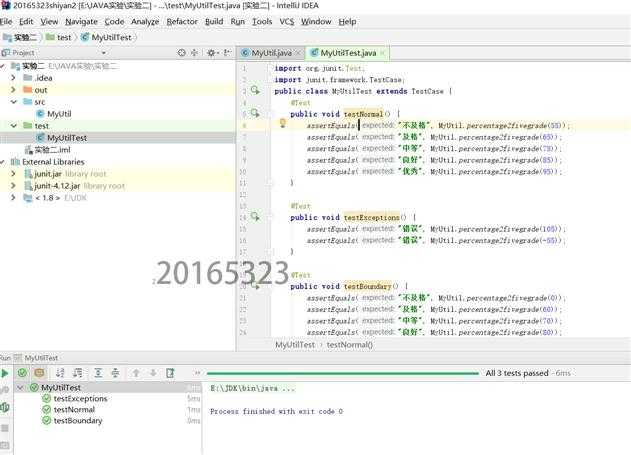Click run gutter icon beside testNormal
Image resolution: width=631 pixels, height=455 pixels.
click(255, 113)
